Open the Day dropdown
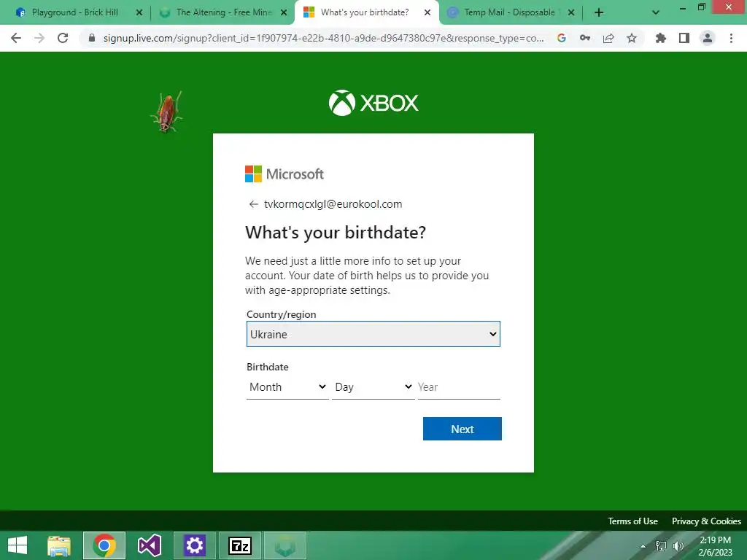This screenshot has height=560, width=747. point(373,387)
